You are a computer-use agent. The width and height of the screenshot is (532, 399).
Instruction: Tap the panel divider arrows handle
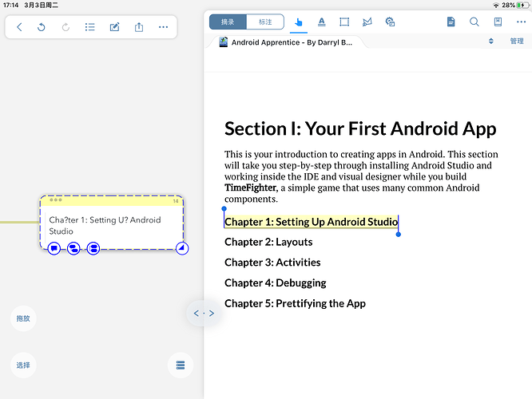point(204,314)
